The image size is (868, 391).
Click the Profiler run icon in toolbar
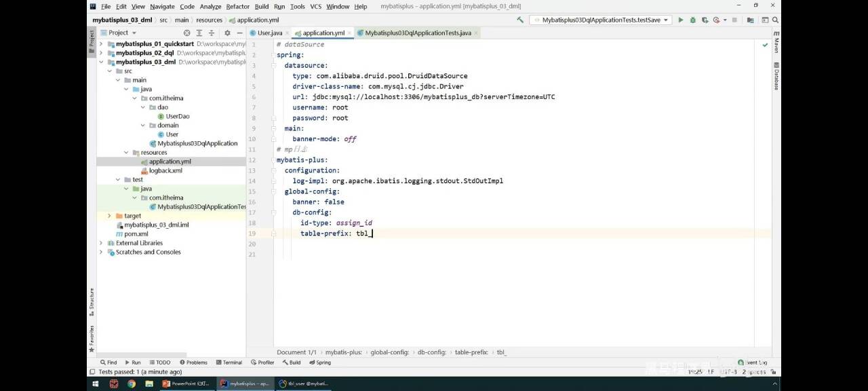[x=716, y=20]
